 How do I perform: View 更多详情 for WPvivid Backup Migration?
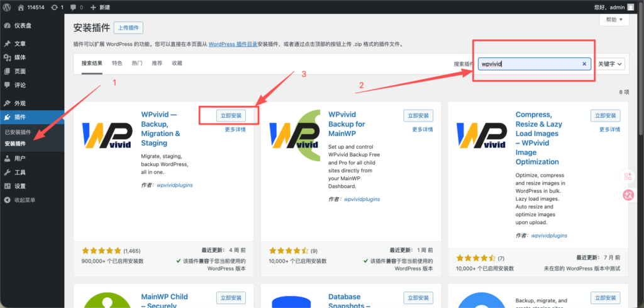(235, 129)
